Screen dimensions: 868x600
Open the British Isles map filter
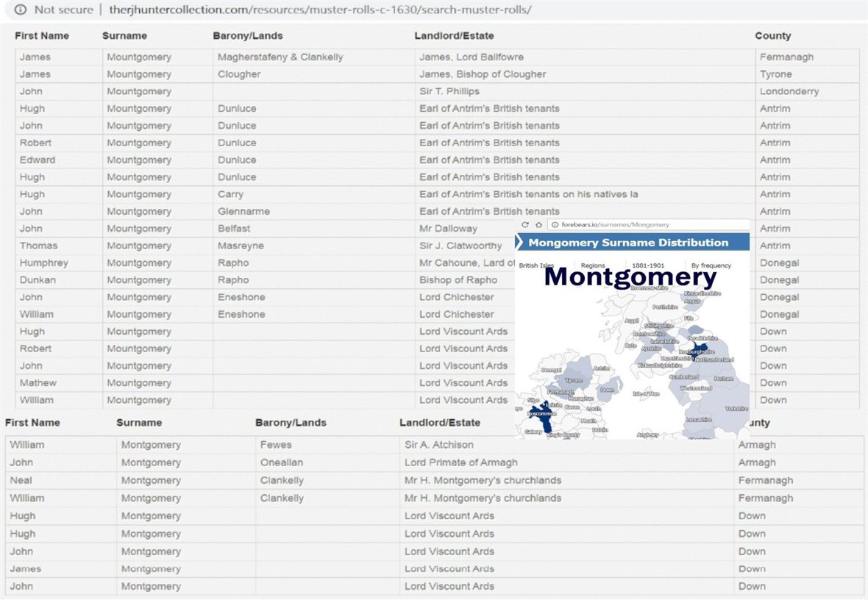click(x=536, y=265)
